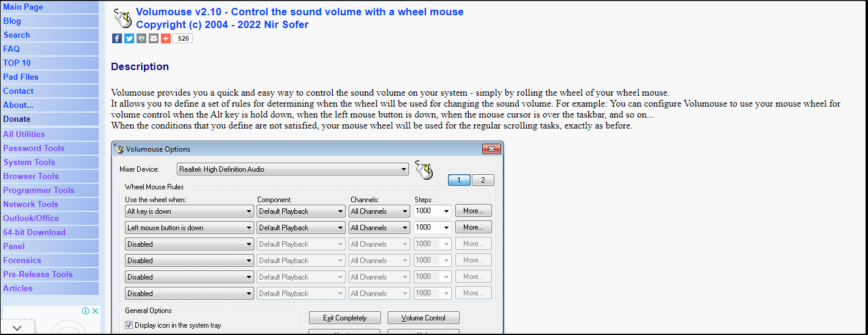The height and width of the screenshot is (335, 868).
Task: Open the Forensics sidebar link
Action: [23, 260]
